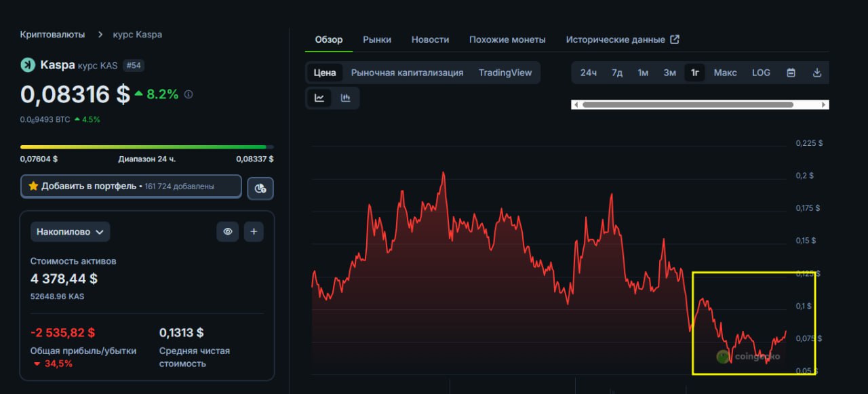
Task: Click the plus add transaction icon
Action: 254,231
